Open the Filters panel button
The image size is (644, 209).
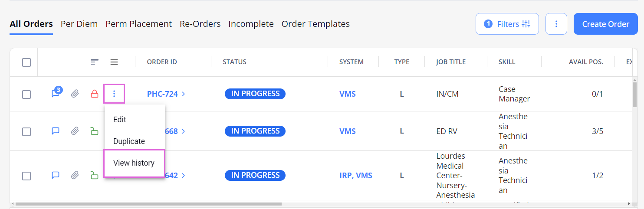point(507,24)
